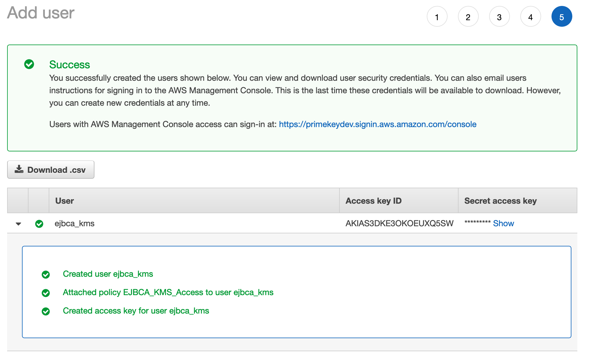The width and height of the screenshot is (591, 364).
Task: Click checkmark next to Created user ejbca_kms
Action: click(x=46, y=274)
